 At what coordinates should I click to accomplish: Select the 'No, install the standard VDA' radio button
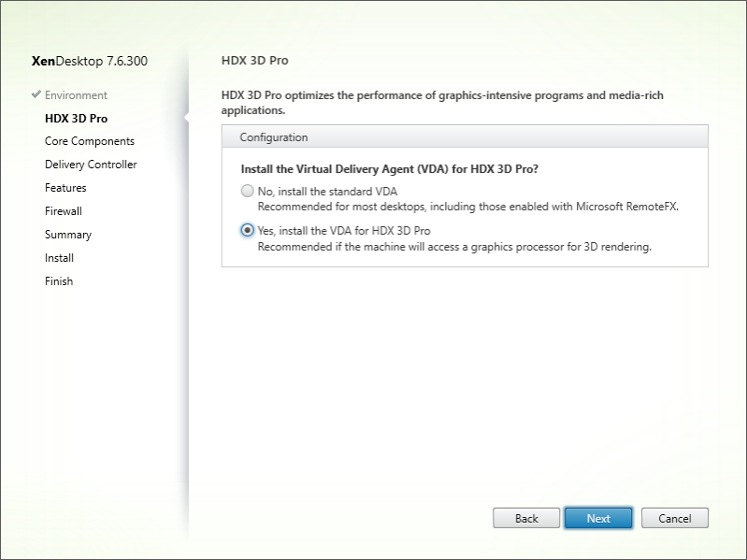247,192
